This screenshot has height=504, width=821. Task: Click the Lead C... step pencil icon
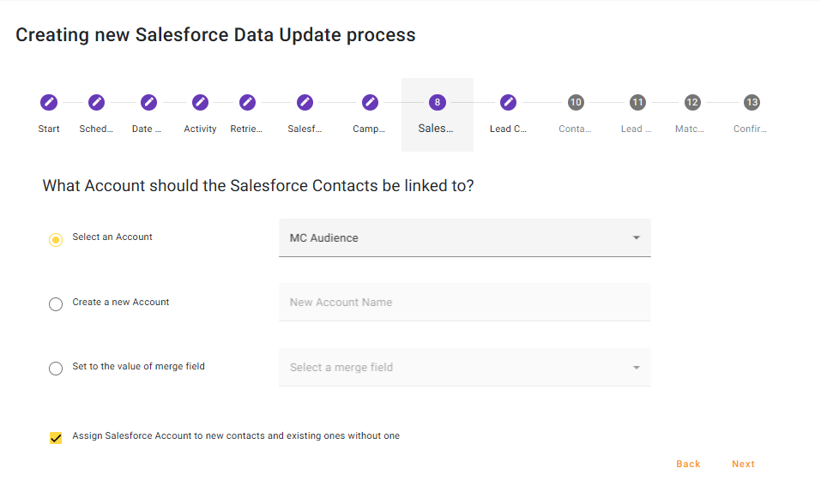(x=508, y=103)
